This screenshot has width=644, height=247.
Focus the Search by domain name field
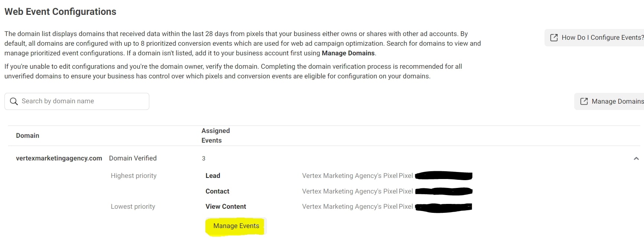[77, 101]
